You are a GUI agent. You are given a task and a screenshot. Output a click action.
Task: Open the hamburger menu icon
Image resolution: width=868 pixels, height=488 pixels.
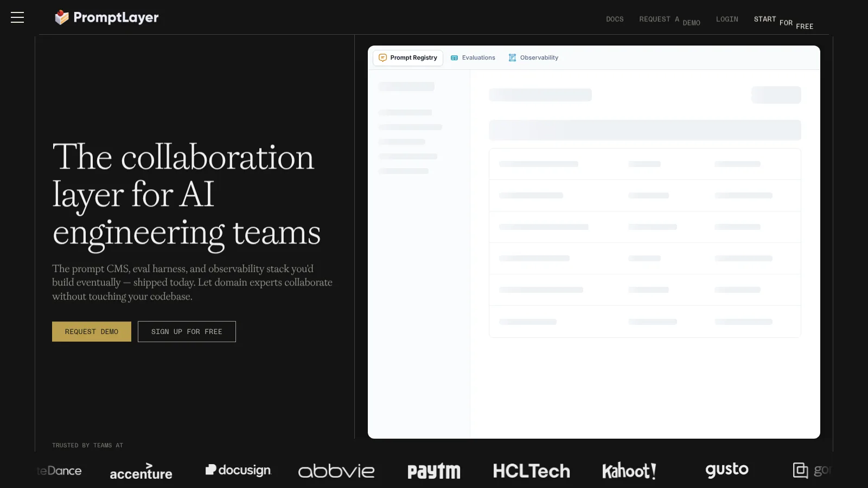(17, 17)
